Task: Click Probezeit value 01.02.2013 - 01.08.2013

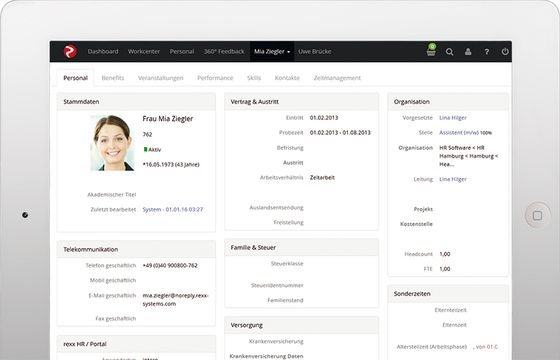Action: pyautogui.click(x=340, y=132)
